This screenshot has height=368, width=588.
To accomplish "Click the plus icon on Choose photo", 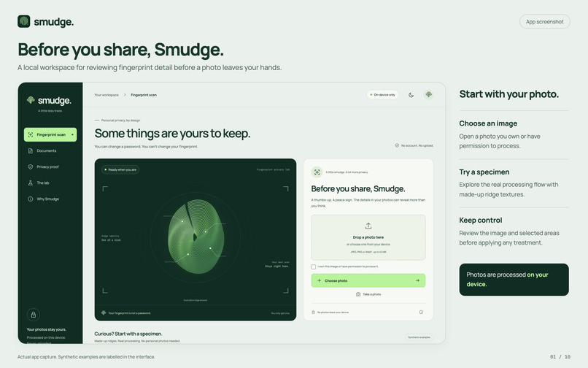I will [319, 280].
